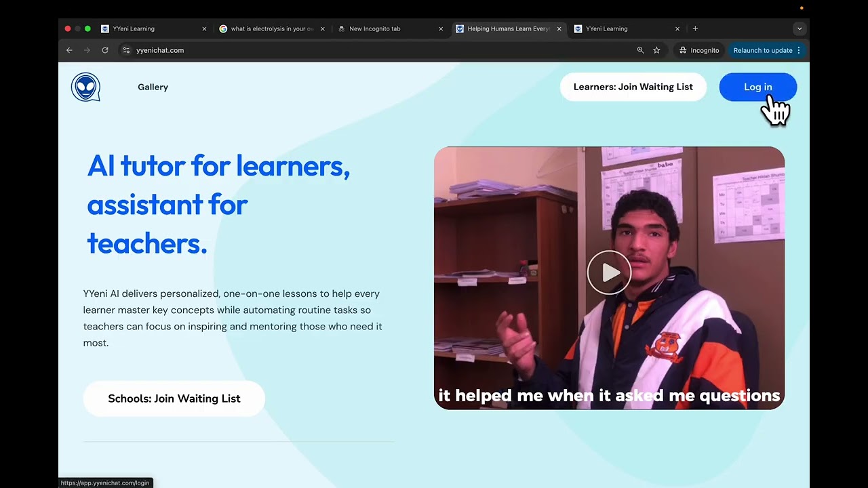The width and height of the screenshot is (868, 488).
Task: Switch to first YYeni Learning tab
Action: coord(154,29)
